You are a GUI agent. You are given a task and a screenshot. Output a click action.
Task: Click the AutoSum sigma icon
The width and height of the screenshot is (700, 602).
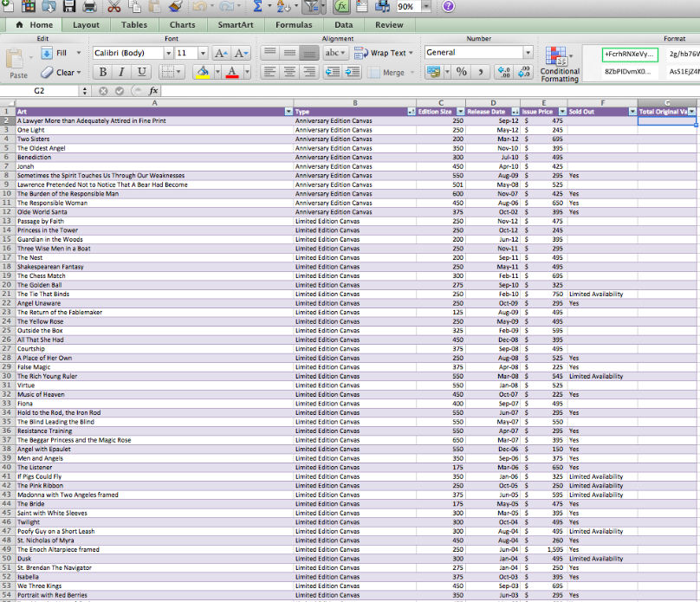257,6
